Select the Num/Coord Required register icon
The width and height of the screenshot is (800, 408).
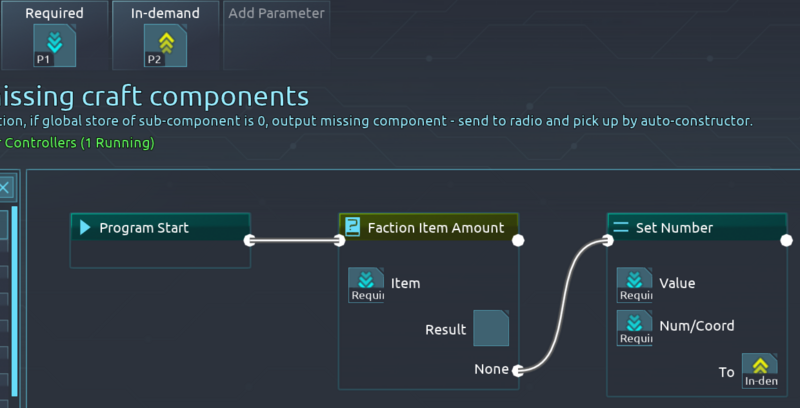pyautogui.click(x=634, y=327)
